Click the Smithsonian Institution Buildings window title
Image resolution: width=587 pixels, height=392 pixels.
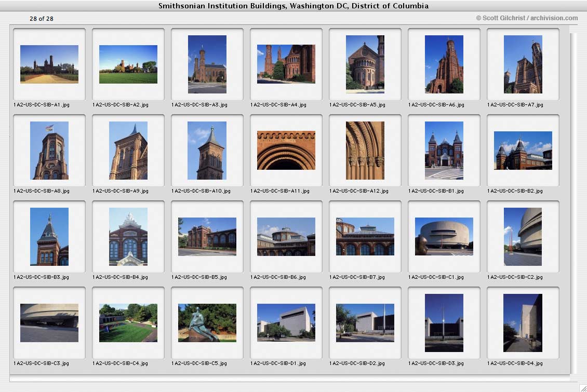[293, 6]
